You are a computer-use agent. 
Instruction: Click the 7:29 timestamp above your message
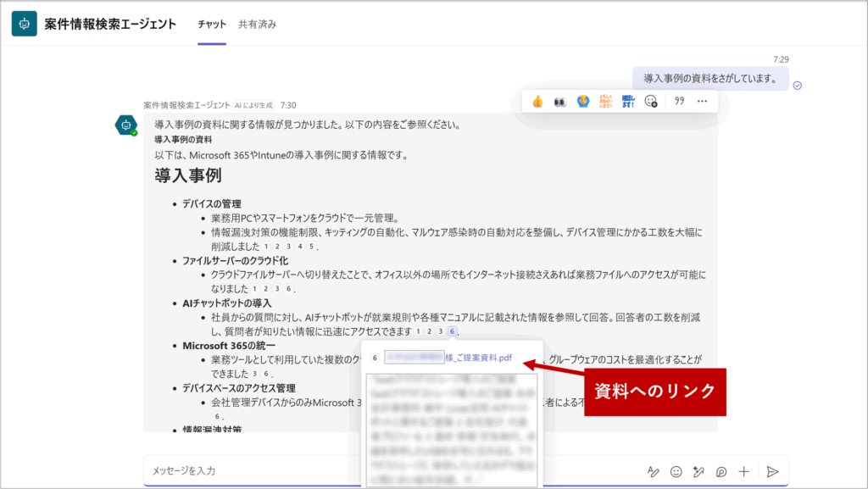coord(781,59)
